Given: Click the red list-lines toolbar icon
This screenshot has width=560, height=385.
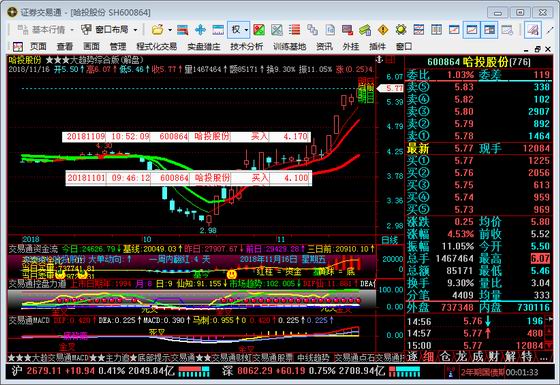Looking at the screenshot, I should click(295, 30).
